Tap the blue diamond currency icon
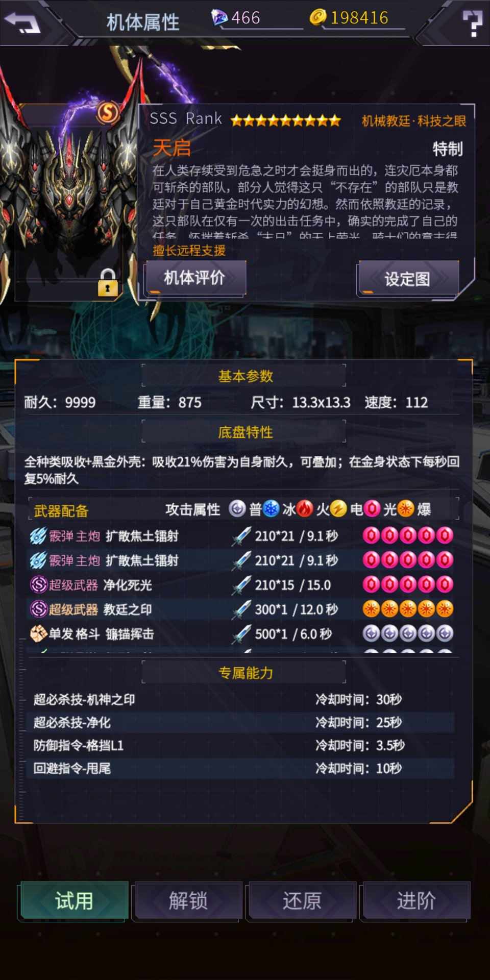The width and height of the screenshot is (490, 980). tap(219, 18)
